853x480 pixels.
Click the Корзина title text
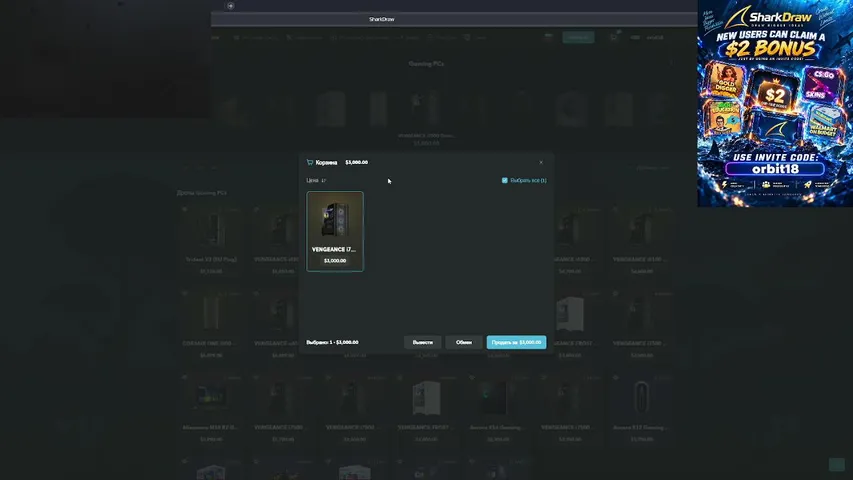pos(326,162)
